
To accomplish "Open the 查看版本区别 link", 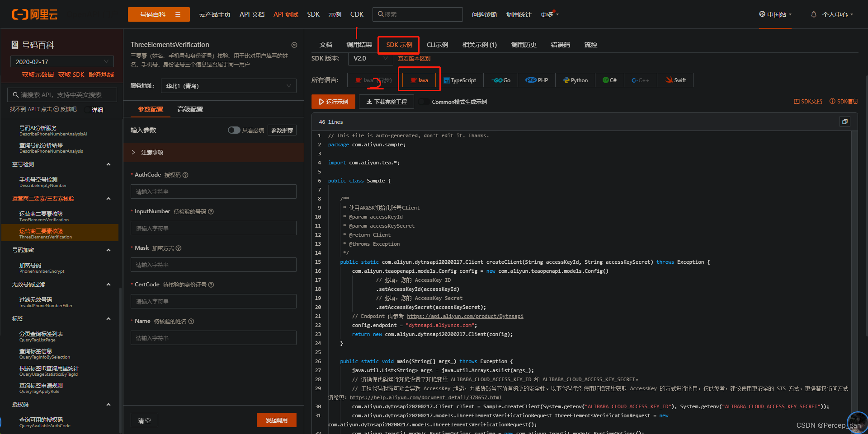I will [x=414, y=59].
